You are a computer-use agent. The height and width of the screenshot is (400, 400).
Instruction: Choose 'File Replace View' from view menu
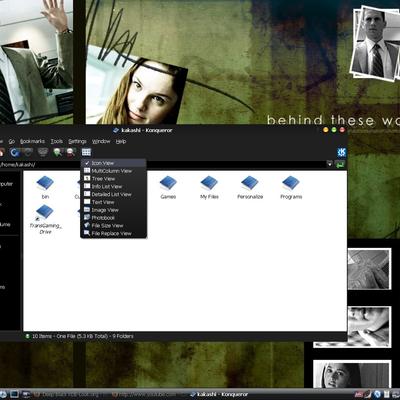pyautogui.click(x=113, y=233)
